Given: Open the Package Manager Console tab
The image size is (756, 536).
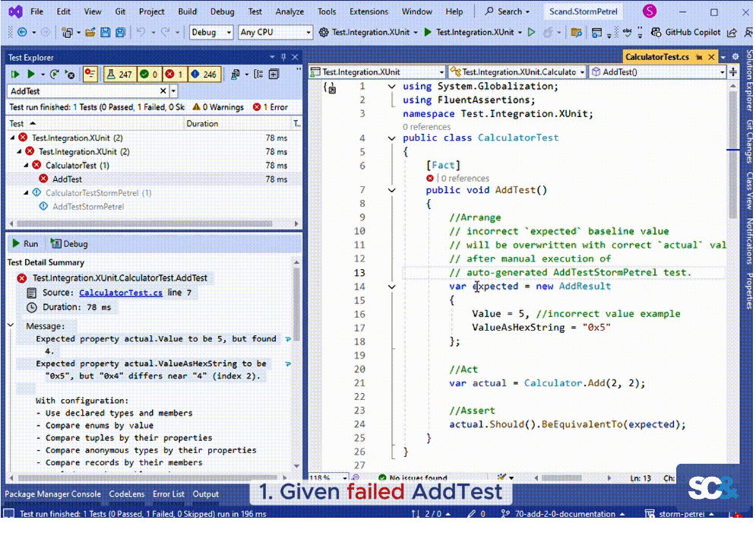Looking at the screenshot, I should coord(53,494).
